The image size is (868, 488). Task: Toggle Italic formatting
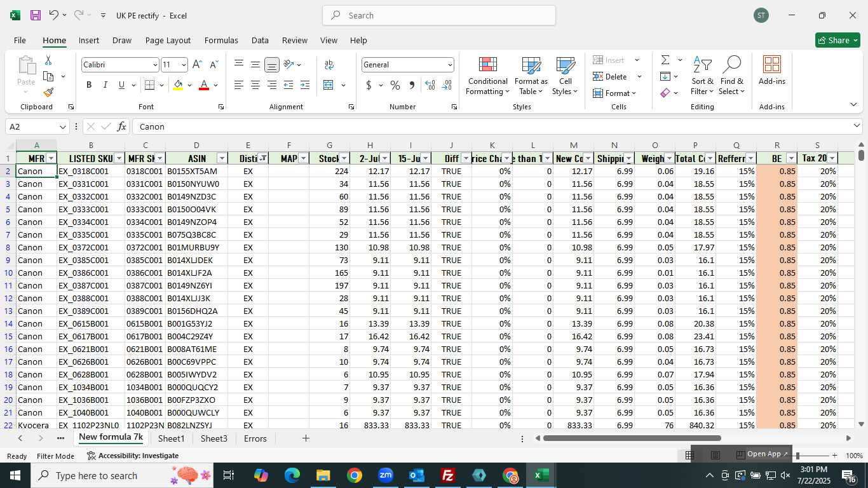(x=105, y=85)
